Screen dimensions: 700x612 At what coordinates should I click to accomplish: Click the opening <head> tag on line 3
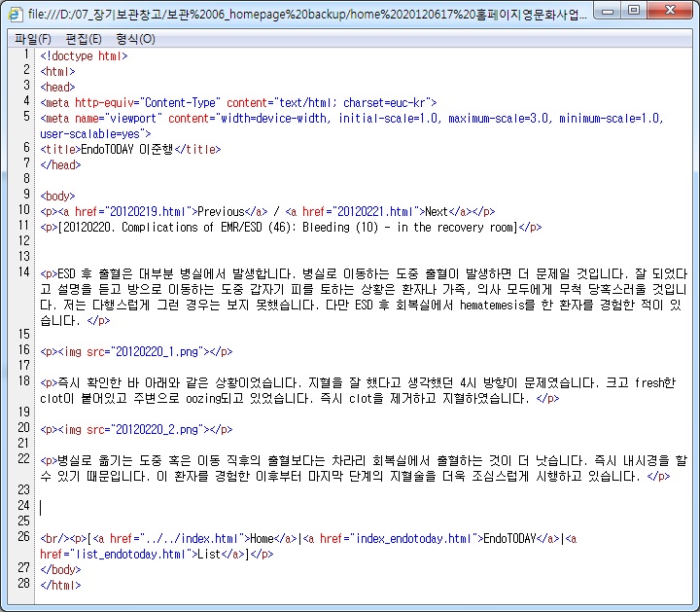tap(57, 88)
